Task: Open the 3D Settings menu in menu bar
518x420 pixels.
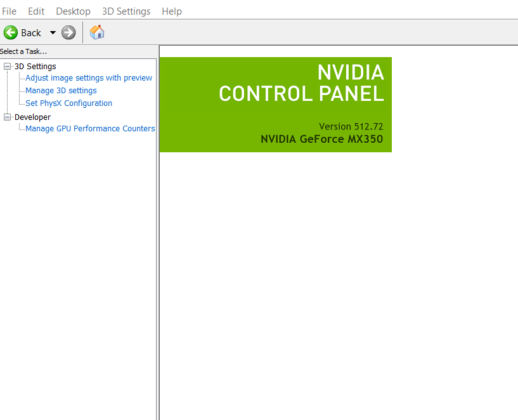Action: tap(126, 11)
